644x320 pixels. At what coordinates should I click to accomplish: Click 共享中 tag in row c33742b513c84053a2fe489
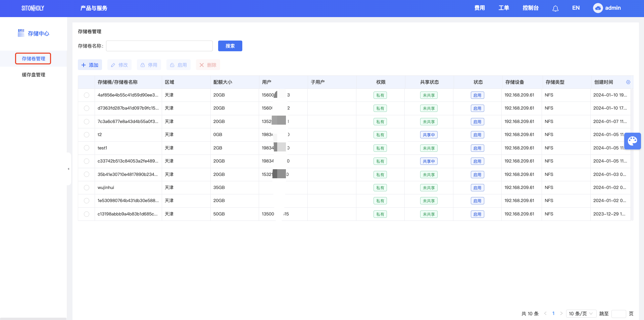point(429,161)
